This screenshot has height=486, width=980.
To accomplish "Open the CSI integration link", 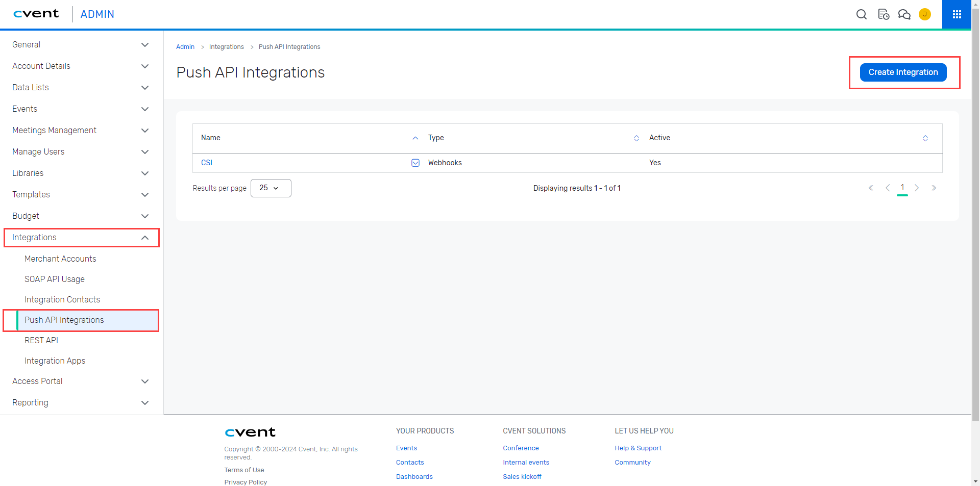I will click(207, 163).
